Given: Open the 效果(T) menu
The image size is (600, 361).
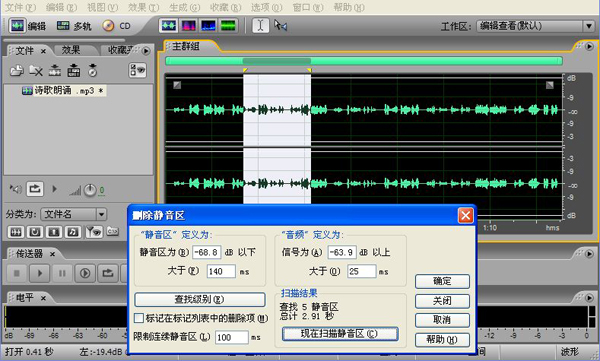Looking at the screenshot, I should coord(143,7).
